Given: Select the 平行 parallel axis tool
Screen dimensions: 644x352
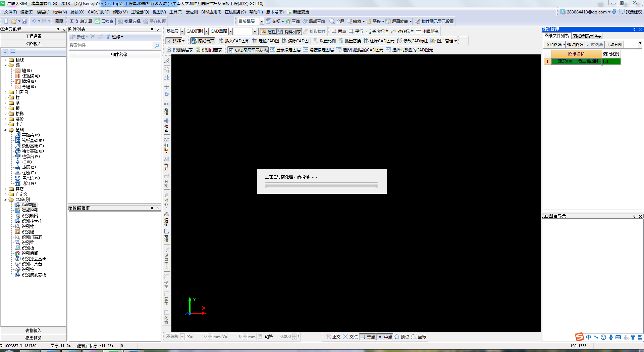Looking at the screenshot, I should coord(356,31).
